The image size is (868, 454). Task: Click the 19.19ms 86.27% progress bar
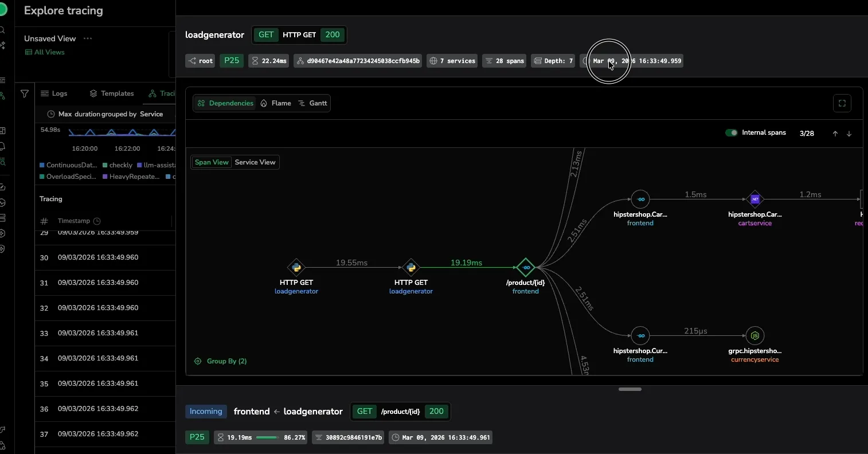click(267, 437)
